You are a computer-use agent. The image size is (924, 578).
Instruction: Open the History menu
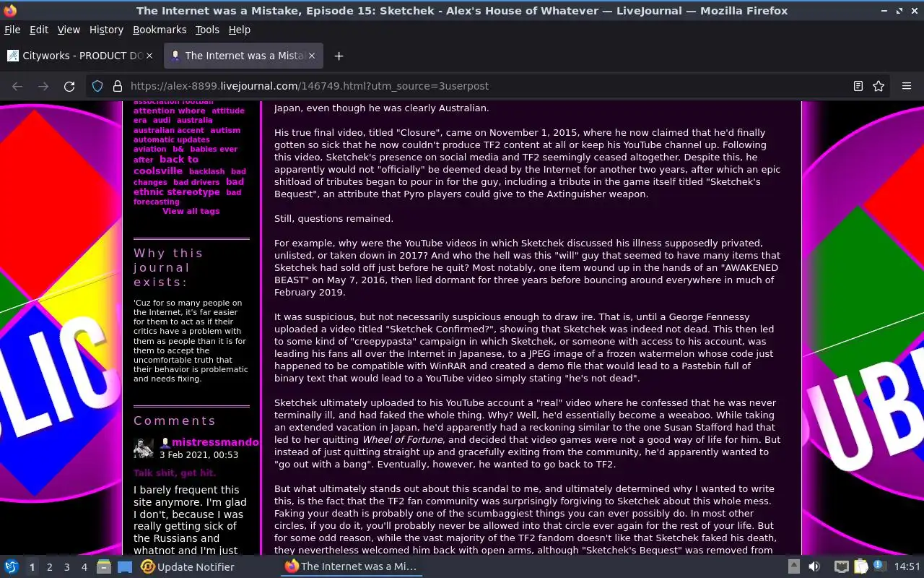click(x=106, y=30)
